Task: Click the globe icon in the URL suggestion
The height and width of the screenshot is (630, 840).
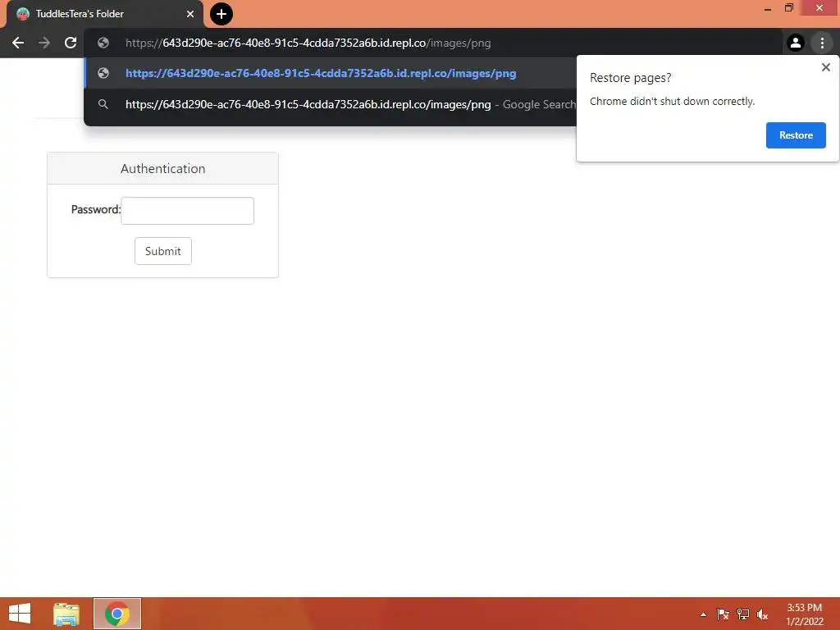Action: [103, 73]
